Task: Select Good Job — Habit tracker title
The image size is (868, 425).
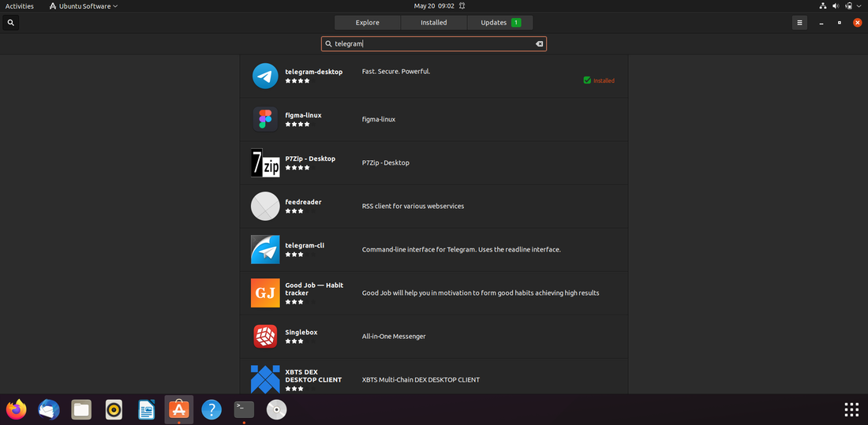Action: [x=314, y=289]
